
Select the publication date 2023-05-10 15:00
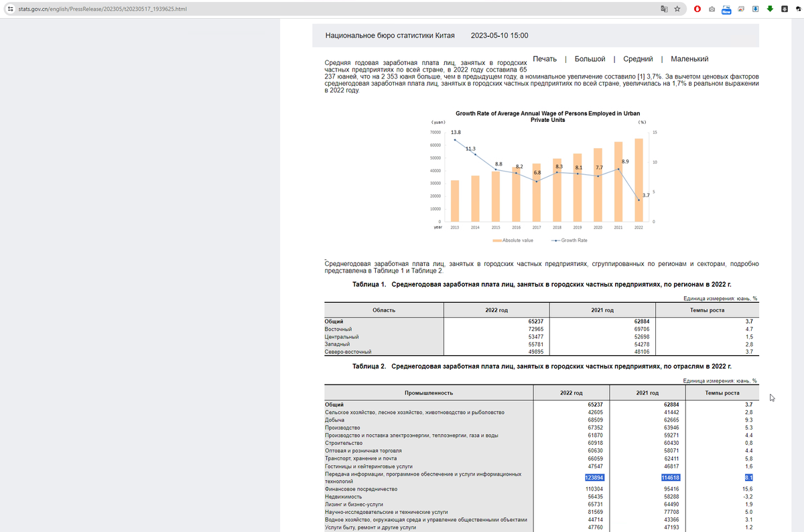coord(500,35)
